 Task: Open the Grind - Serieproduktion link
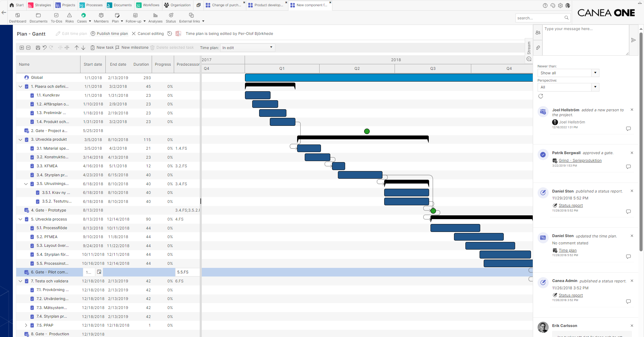pos(580,160)
